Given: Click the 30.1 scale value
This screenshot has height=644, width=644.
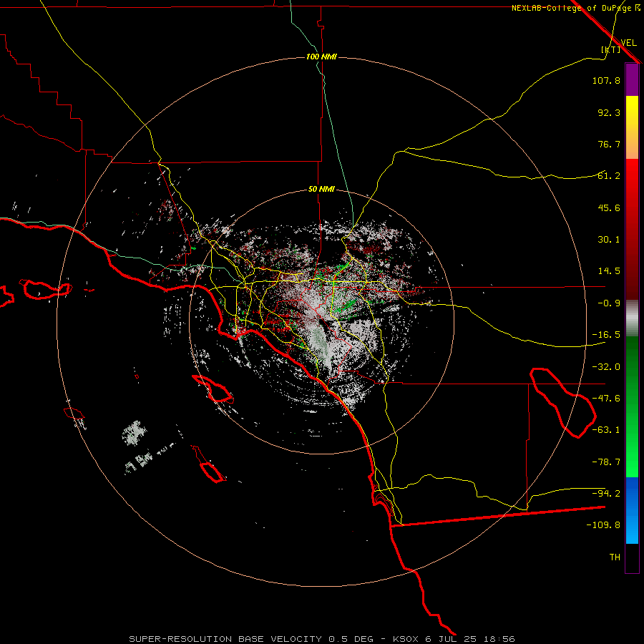Looking at the screenshot, I should click(x=609, y=240).
